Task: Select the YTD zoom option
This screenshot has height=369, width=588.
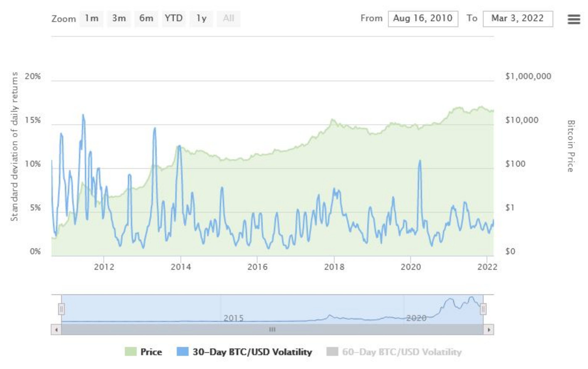Action: [x=174, y=19]
